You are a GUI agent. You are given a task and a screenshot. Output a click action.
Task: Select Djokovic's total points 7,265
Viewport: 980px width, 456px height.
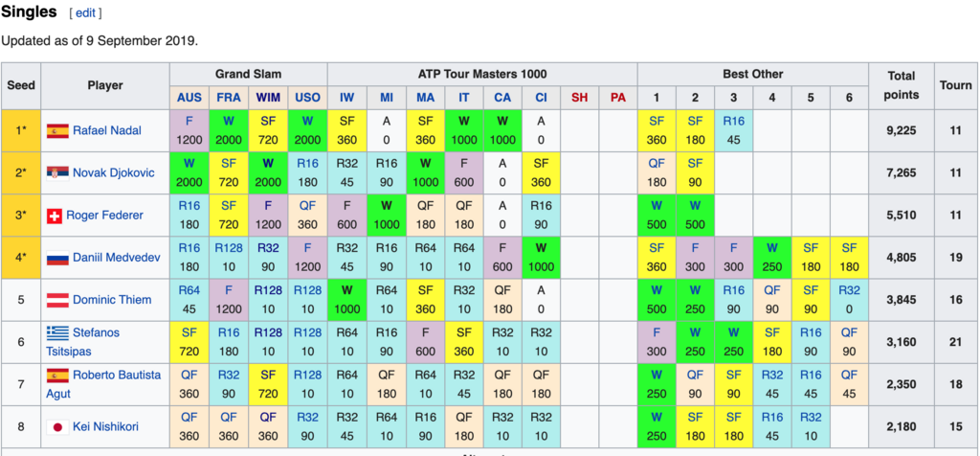tap(902, 172)
